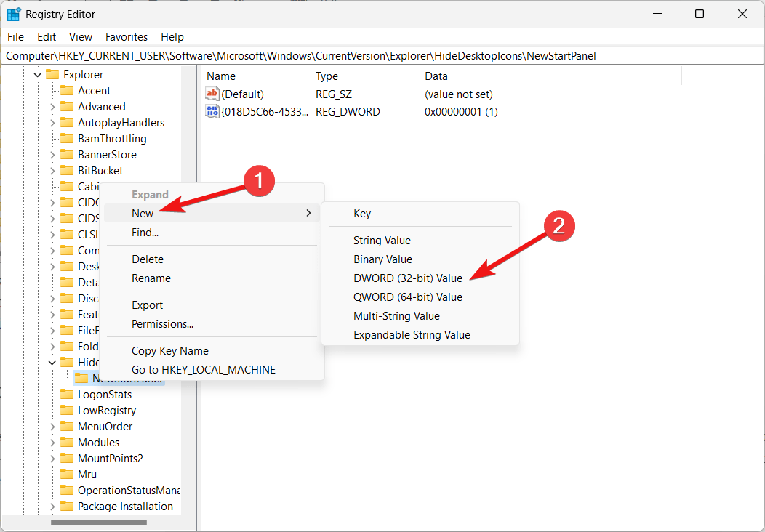Click the Advanced folder icon in tree
Screen dimensions: 765x532
click(x=67, y=107)
